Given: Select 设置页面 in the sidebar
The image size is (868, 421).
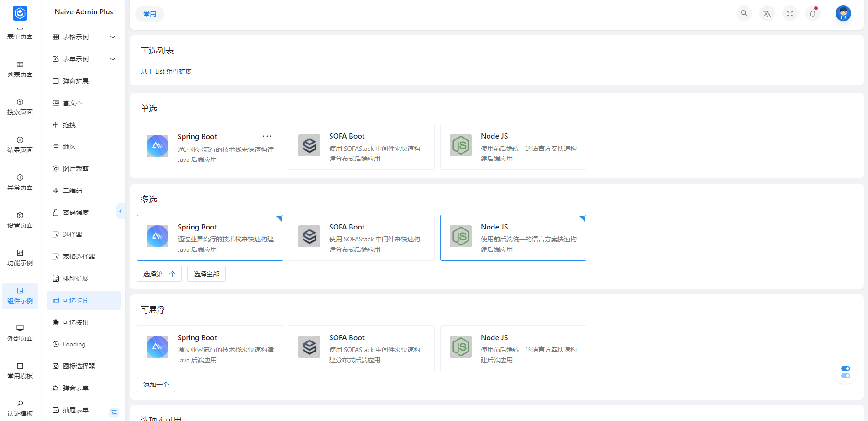Looking at the screenshot, I should tap(20, 219).
